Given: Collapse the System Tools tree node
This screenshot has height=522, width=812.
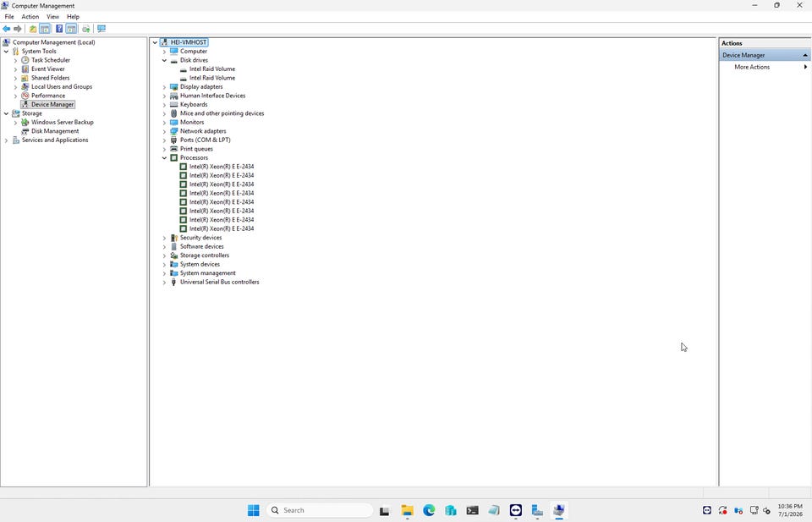Looking at the screenshot, I should point(6,52).
